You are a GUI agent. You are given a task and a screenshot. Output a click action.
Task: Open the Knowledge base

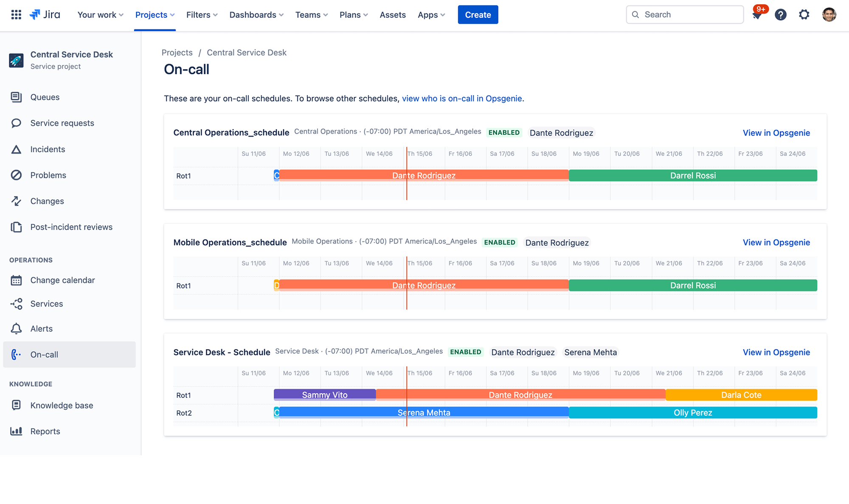coord(62,405)
